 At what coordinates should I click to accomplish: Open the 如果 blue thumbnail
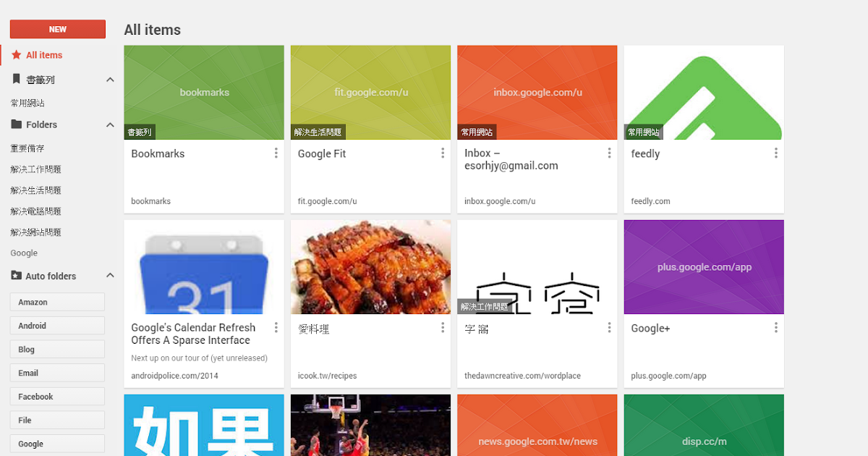[x=204, y=425]
